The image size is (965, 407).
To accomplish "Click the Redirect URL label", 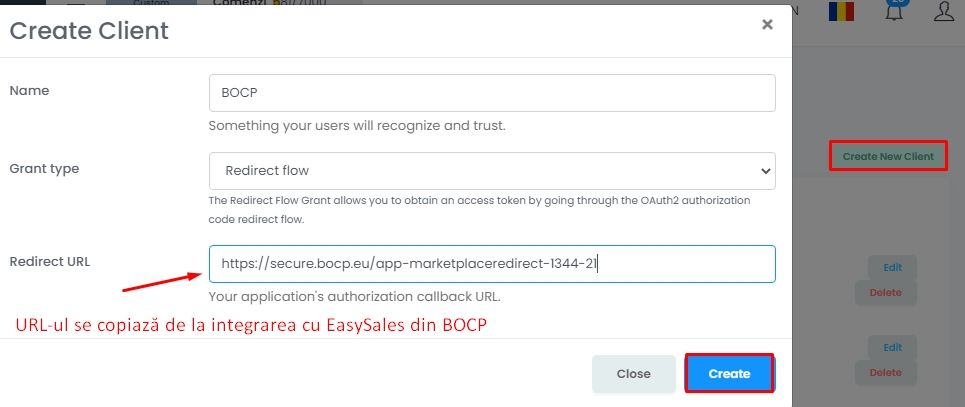I will tap(50, 261).
